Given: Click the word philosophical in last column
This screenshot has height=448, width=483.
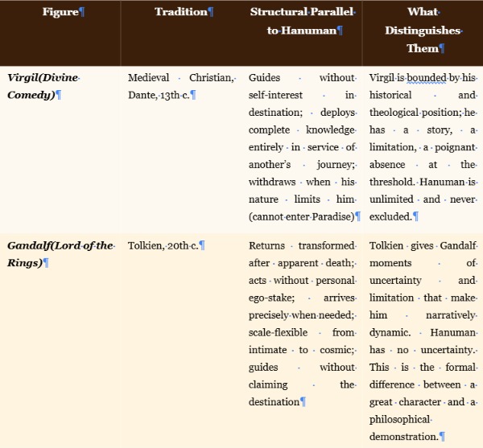Looking at the screenshot, I should [399, 419].
